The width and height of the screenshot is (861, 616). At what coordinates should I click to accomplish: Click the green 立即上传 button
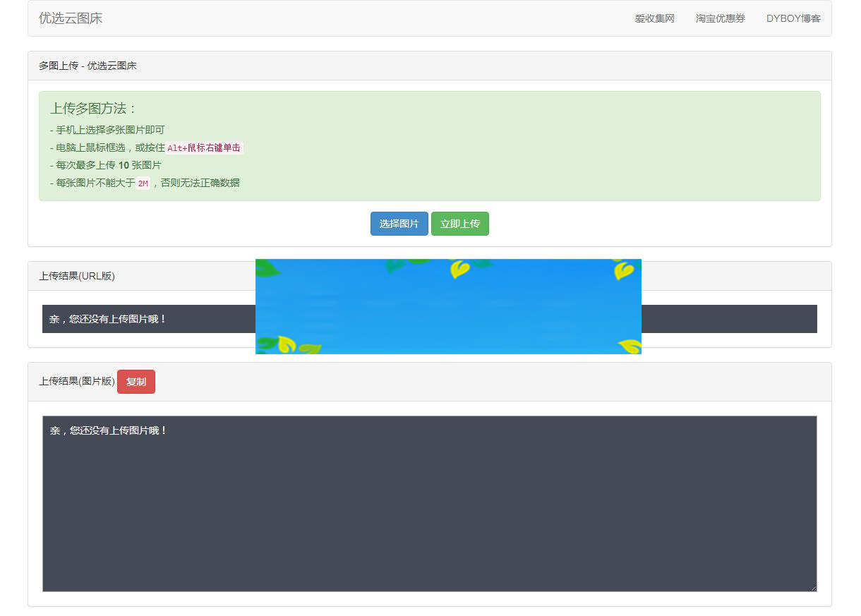[459, 224]
